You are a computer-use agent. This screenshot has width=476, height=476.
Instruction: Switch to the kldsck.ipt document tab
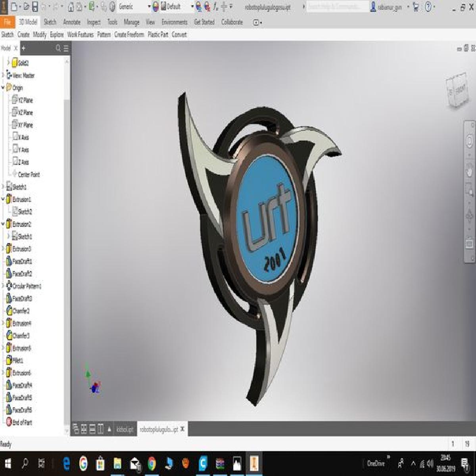click(124, 429)
